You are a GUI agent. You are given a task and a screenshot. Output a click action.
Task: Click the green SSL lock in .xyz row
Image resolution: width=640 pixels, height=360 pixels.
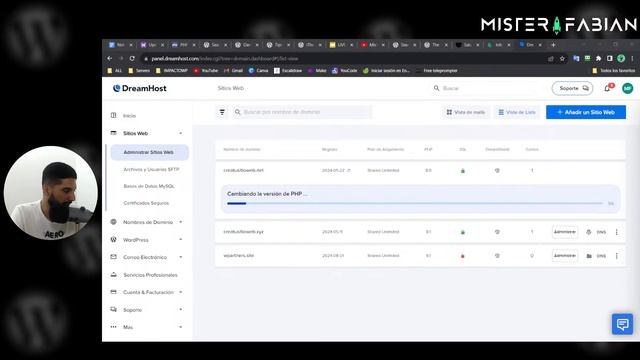462,232
